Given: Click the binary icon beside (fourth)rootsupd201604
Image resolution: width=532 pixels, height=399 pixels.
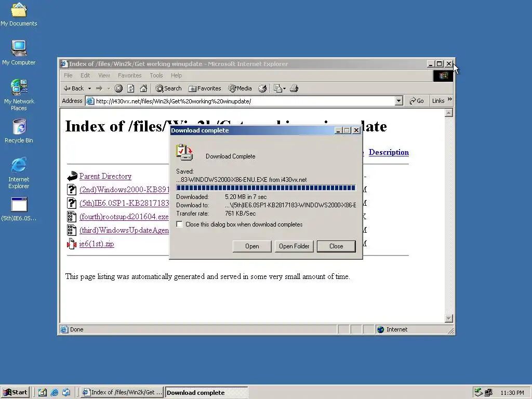Looking at the screenshot, I should [72, 217].
